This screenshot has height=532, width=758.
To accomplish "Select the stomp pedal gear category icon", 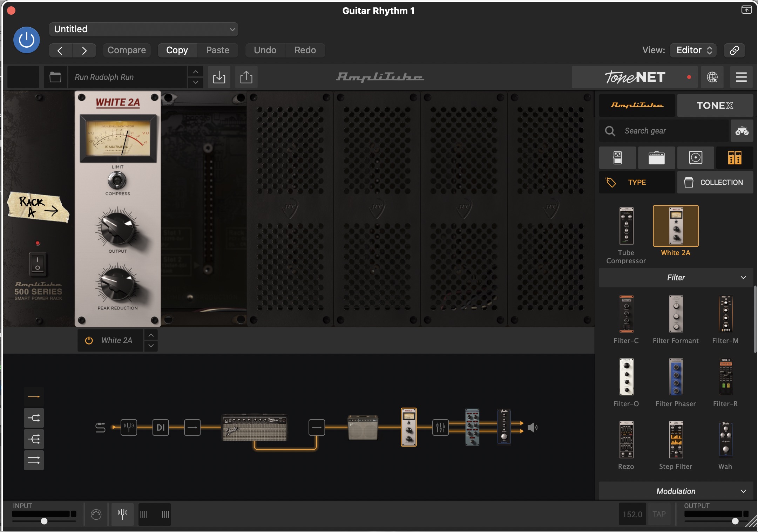I will [x=617, y=158].
